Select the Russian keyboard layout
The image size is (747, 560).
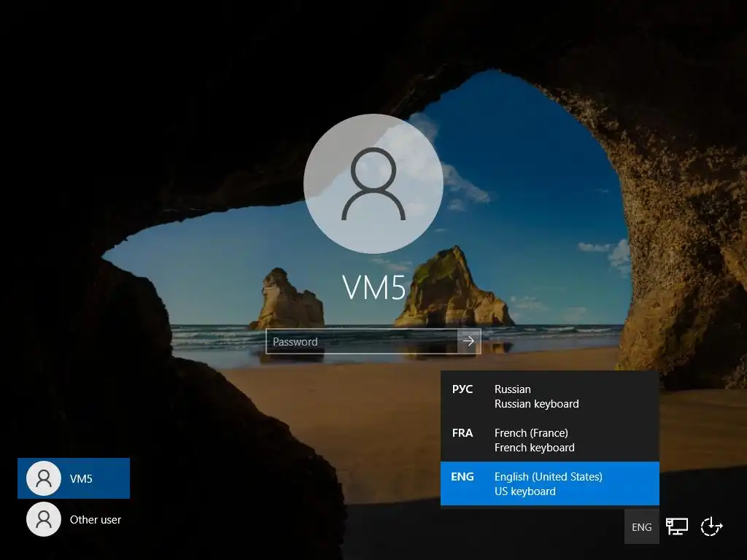550,396
